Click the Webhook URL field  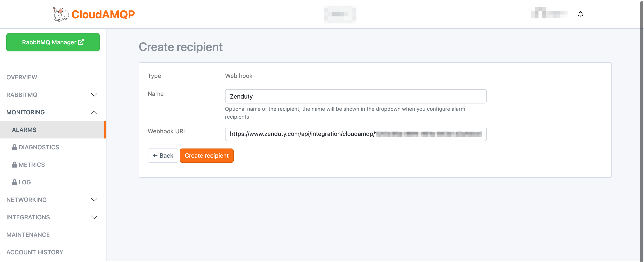point(355,134)
